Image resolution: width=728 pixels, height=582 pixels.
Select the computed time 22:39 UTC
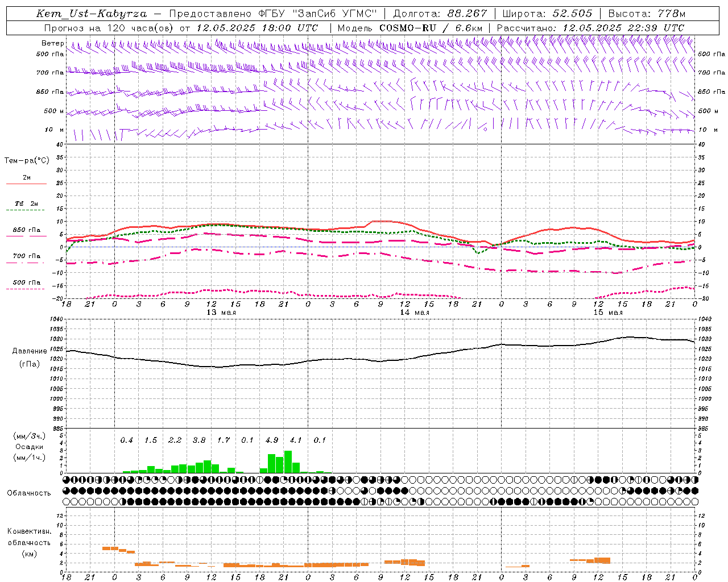click(x=657, y=28)
